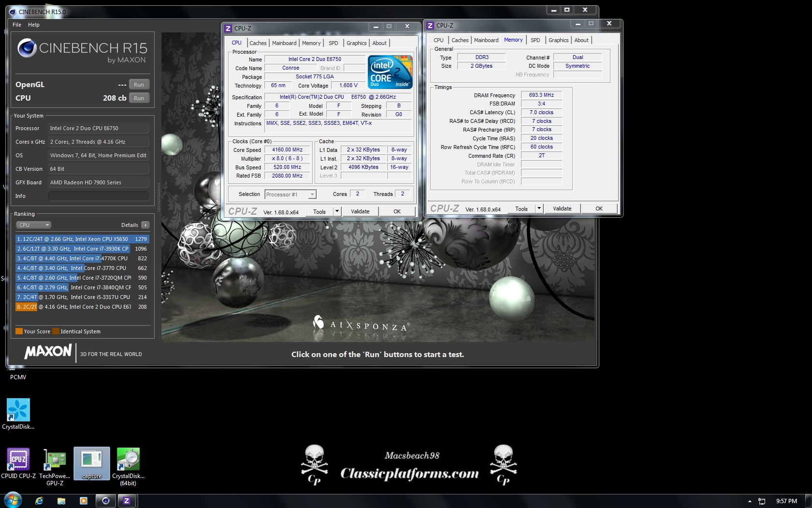This screenshot has width=812, height=508.
Task: Select ranking row Intel Core i7-3930K
Action: click(x=82, y=249)
